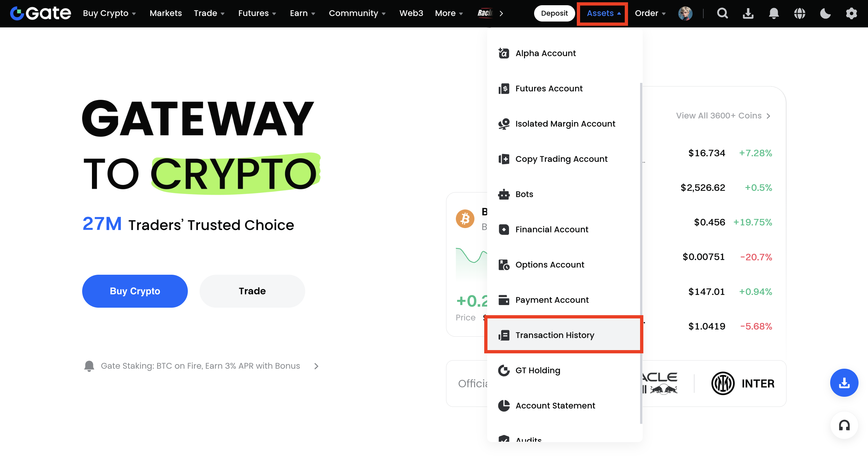The width and height of the screenshot is (868, 462).
Task: Open notifications bell in the top bar
Action: 774,13
